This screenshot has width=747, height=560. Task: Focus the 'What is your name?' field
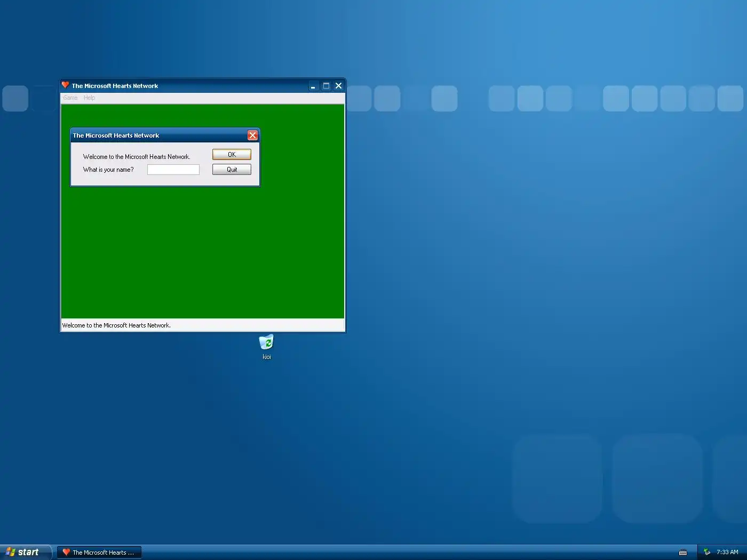[x=173, y=170]
